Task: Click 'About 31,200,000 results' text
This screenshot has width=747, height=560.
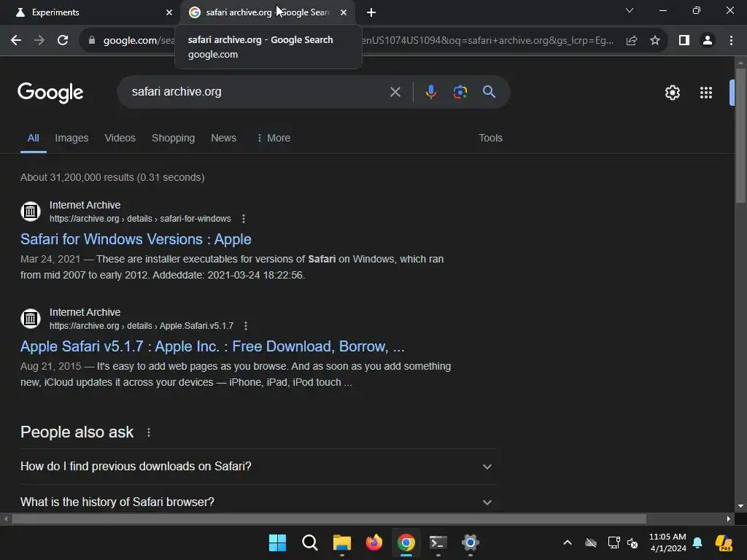Action: pyautogui.click(x=77, y=178)
